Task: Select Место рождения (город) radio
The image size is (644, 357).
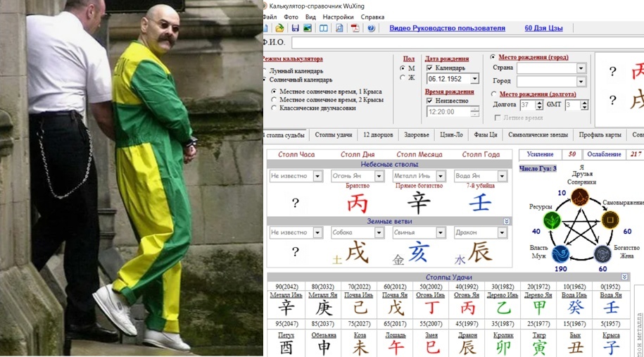Action: [493, 57]
